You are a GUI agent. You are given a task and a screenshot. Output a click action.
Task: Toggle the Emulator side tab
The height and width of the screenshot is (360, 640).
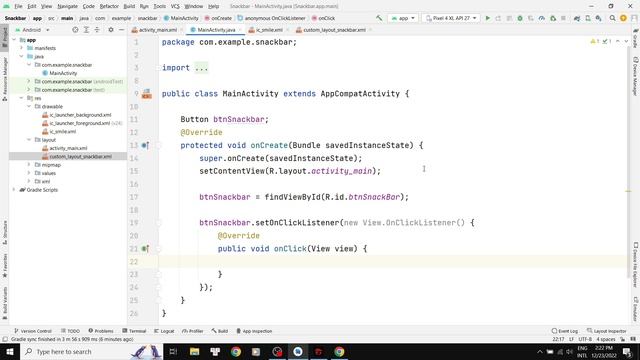(x=636, y=309)
